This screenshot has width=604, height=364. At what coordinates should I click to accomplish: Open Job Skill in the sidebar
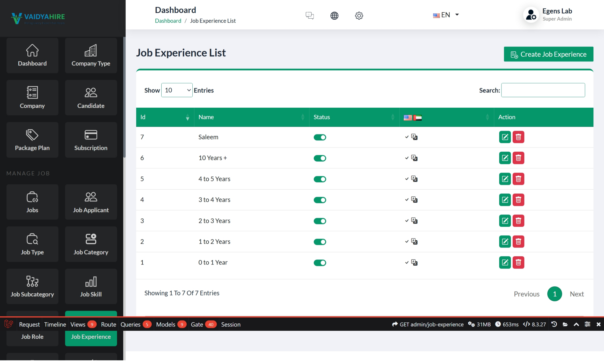click(x=91, y=286)
